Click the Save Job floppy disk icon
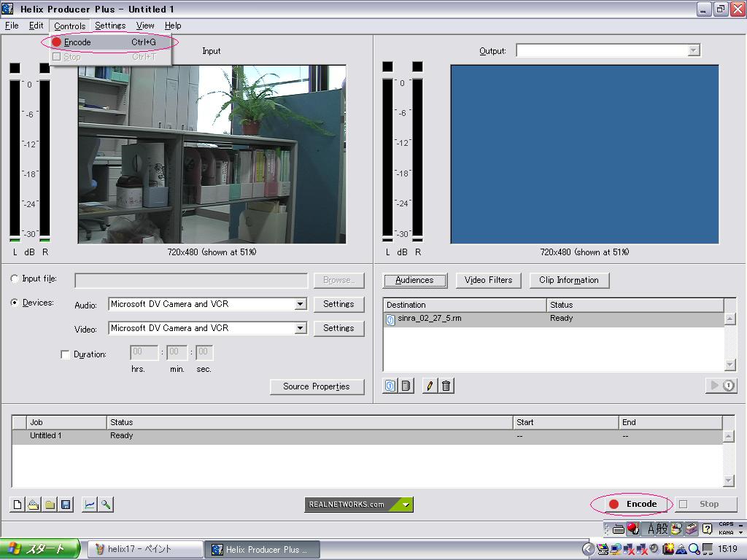 [66, 505]
